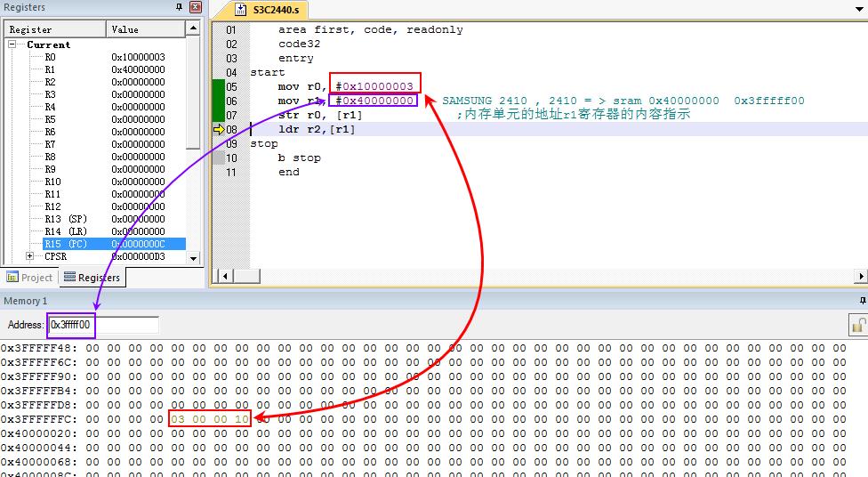Click the highlighted byte 03 in memory
This screenshot has height=477, width=868.
coord(178,419)
